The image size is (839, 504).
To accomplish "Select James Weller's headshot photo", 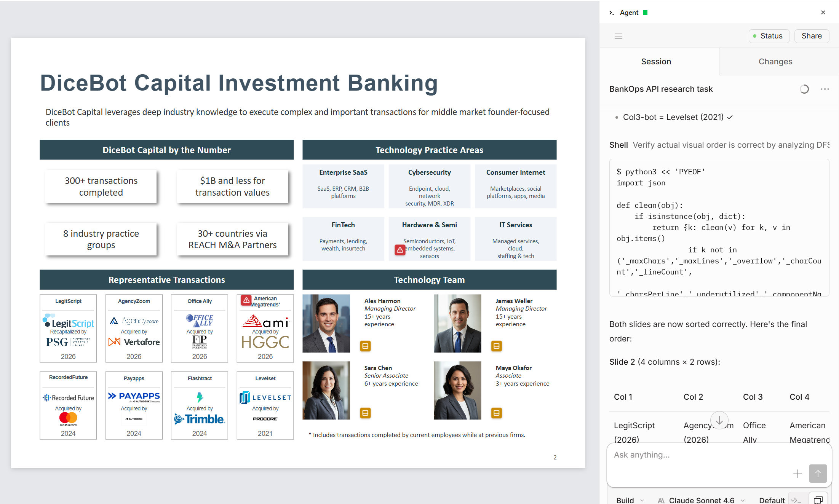I will [457, 324].
